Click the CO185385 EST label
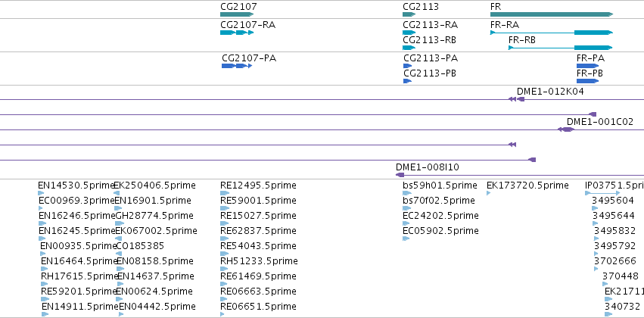This screenshot has height=318, width=644. coord(140,245)
